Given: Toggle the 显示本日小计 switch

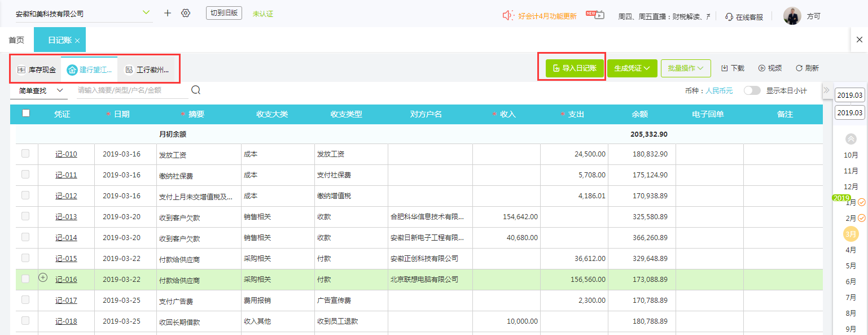Looking at the screenshot, I should coord(752,90).
